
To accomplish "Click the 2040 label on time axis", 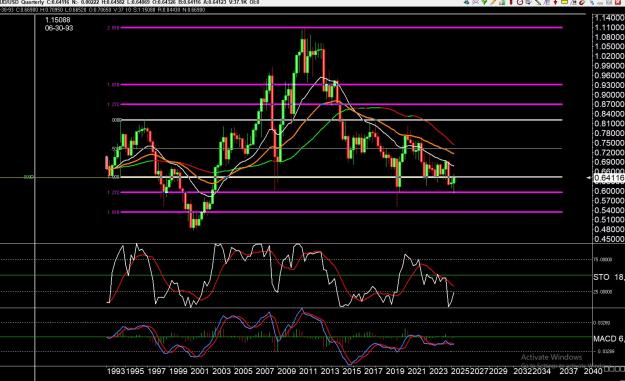I will pos(593,371).
